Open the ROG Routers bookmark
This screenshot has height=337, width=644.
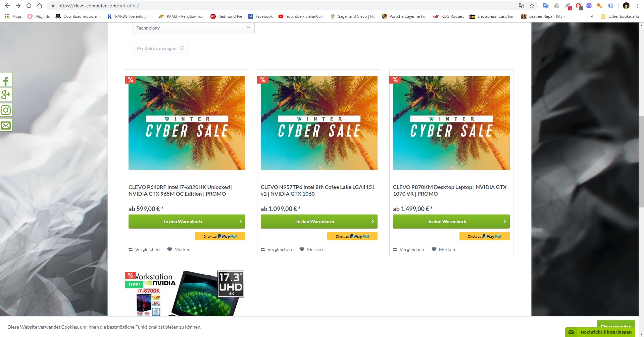(x=449, y=16)
